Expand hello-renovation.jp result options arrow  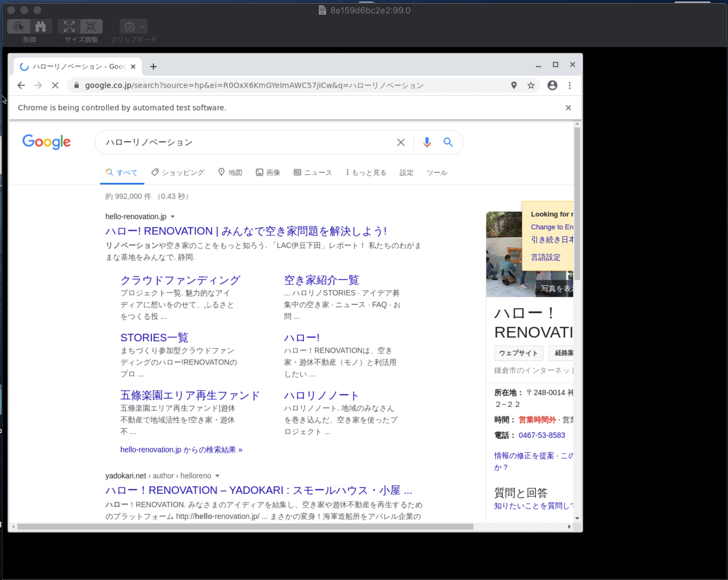pyautogui.click(x=173, y=216)
